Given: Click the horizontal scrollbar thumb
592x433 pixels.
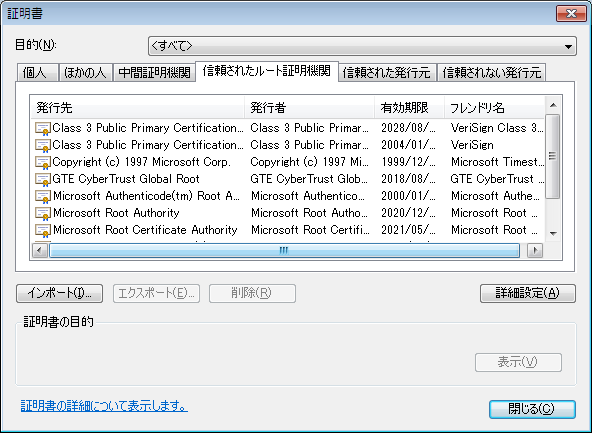Looking at the screenshot, I should [284, 250].
